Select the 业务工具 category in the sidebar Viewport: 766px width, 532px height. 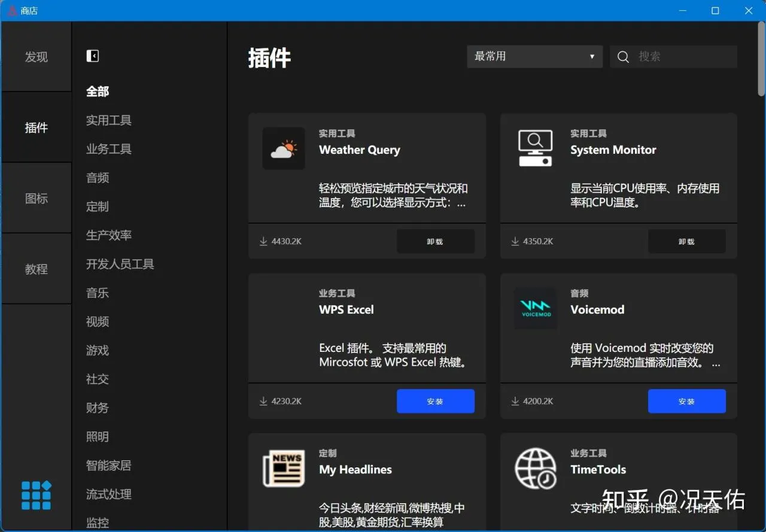[109, 149]
